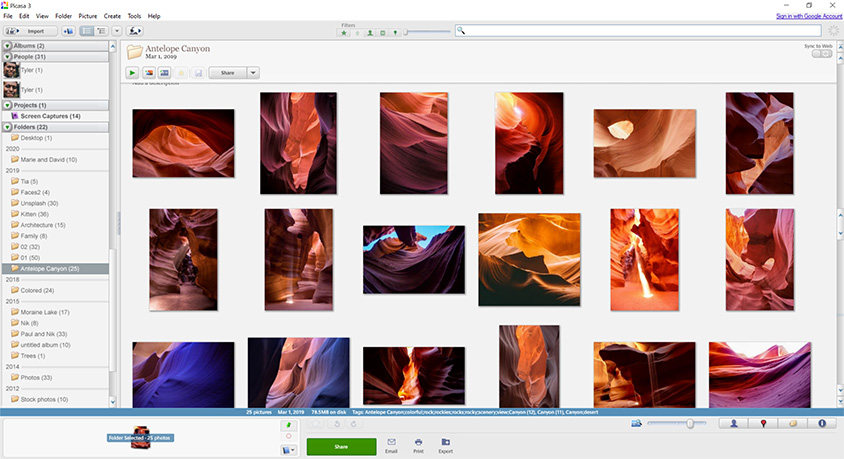Open the folder view options dropdown
Viewport: 844px width, 459px height.
116,31
